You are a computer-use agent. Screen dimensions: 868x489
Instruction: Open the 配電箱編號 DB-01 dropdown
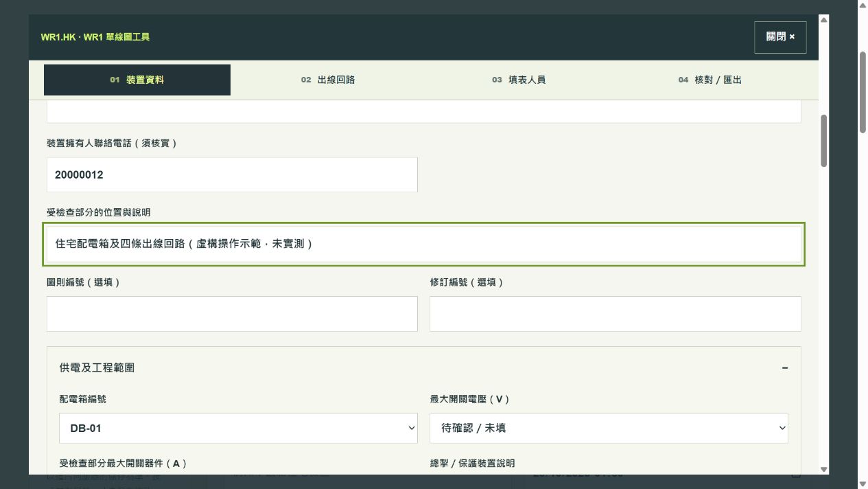click(x=238, y=428)
